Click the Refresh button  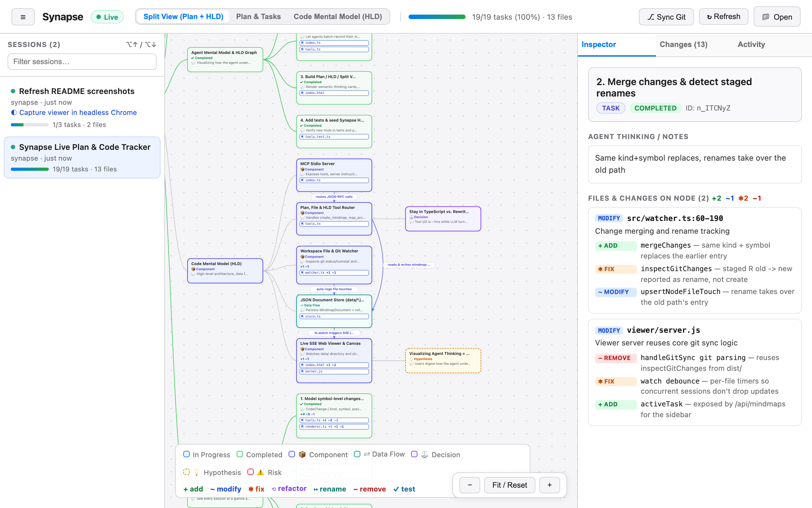click(x=724, y=17)
